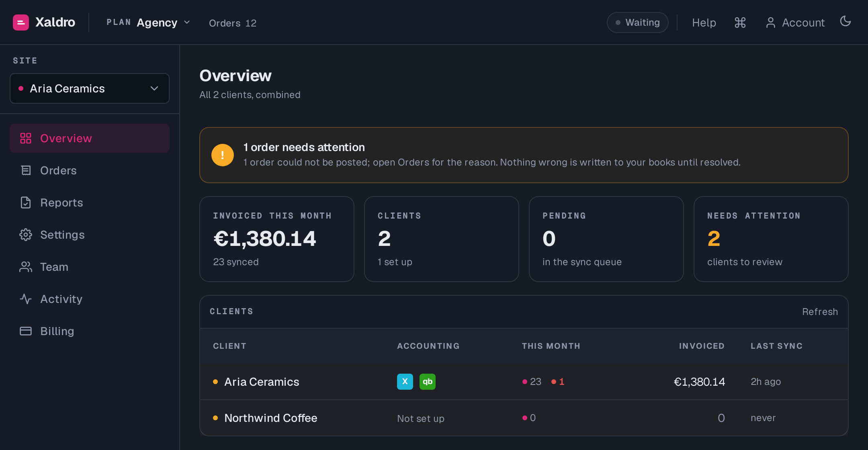Click the €1,380.14 invoiced cell
The height and width of the screenshot is (450, 868).
tap(699, 382)
